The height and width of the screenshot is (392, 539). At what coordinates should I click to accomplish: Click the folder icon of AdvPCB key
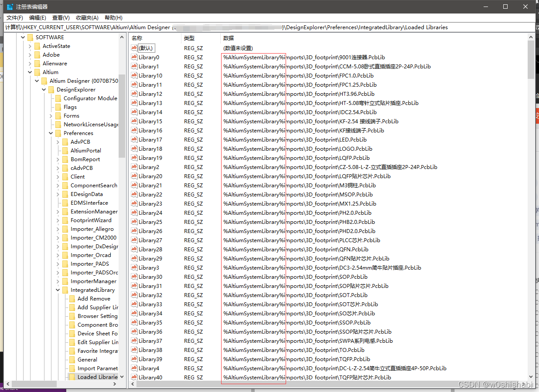(65, 142)
